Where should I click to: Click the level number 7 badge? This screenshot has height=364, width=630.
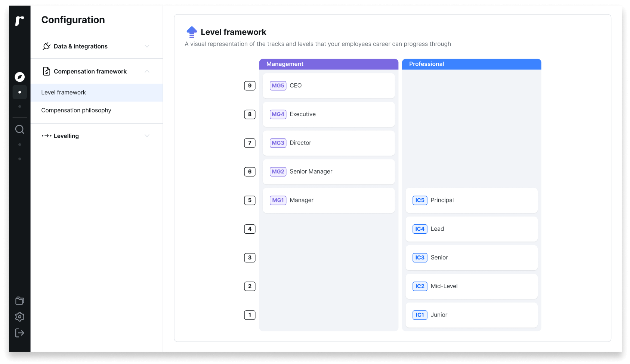[x=250, y=143]
